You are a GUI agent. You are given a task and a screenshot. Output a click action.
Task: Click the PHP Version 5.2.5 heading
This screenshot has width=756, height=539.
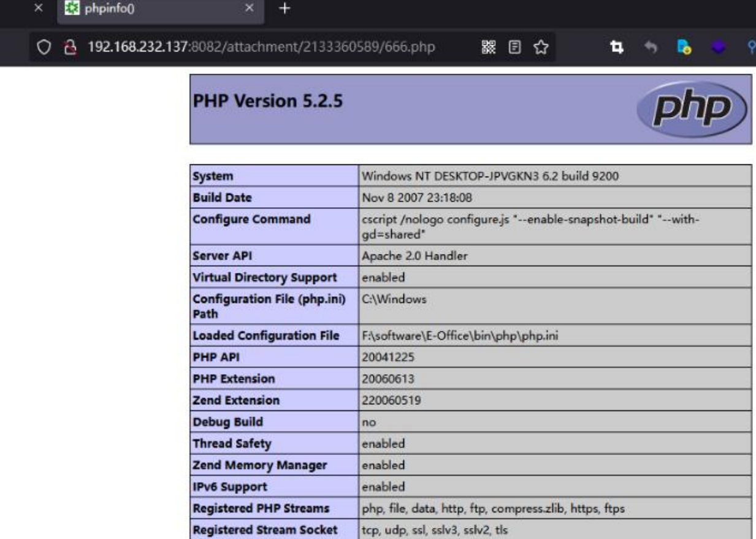click(268, 101)
